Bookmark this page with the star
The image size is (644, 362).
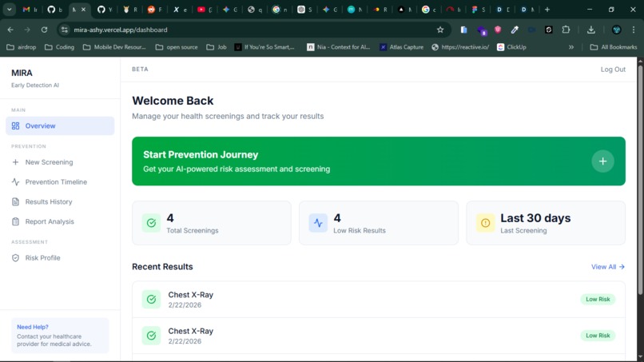(x=440, y=30)
